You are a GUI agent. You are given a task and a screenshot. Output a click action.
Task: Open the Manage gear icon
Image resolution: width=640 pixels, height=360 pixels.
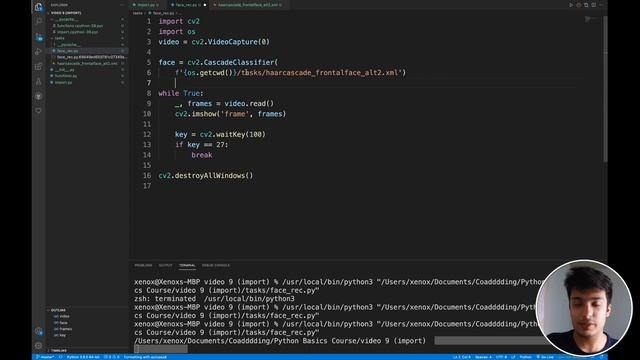click(38, 346)
